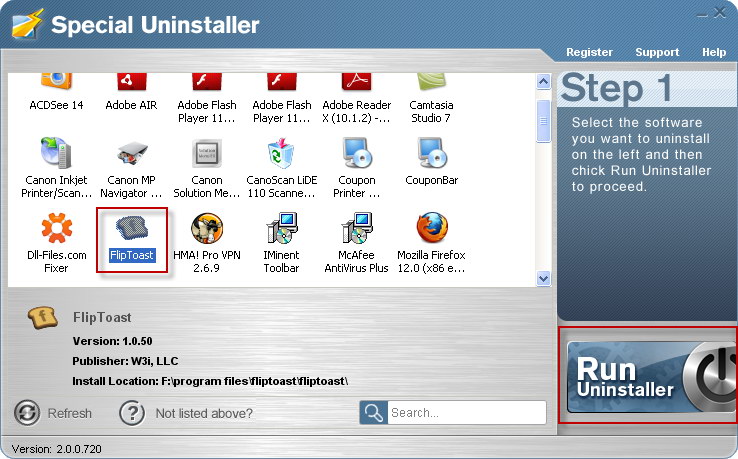Select the Mozilla Firefox 12.0 icon
This screenshot has width=738, height=459.
[x=432, y=228]
